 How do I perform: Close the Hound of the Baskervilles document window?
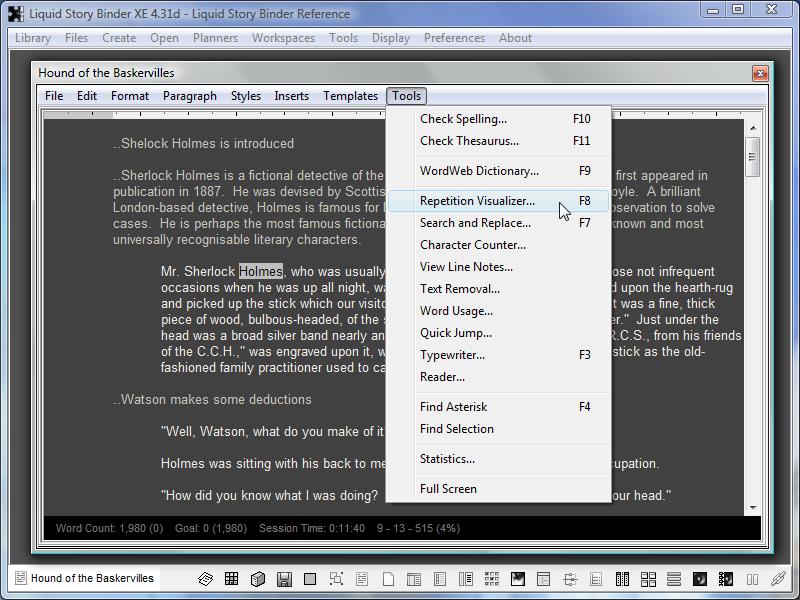[x=759, y=73]
